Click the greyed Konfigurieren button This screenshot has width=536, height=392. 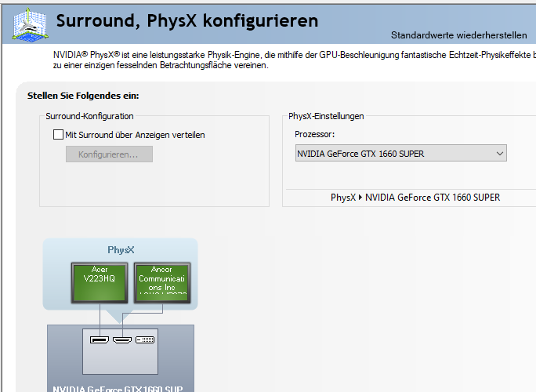coord(109,154)
